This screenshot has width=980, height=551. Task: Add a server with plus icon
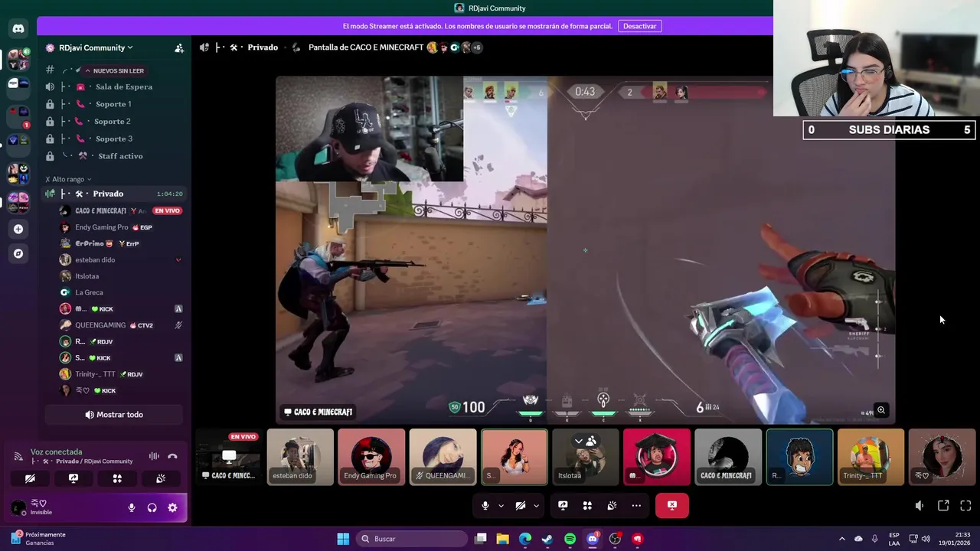click(18, 229)
